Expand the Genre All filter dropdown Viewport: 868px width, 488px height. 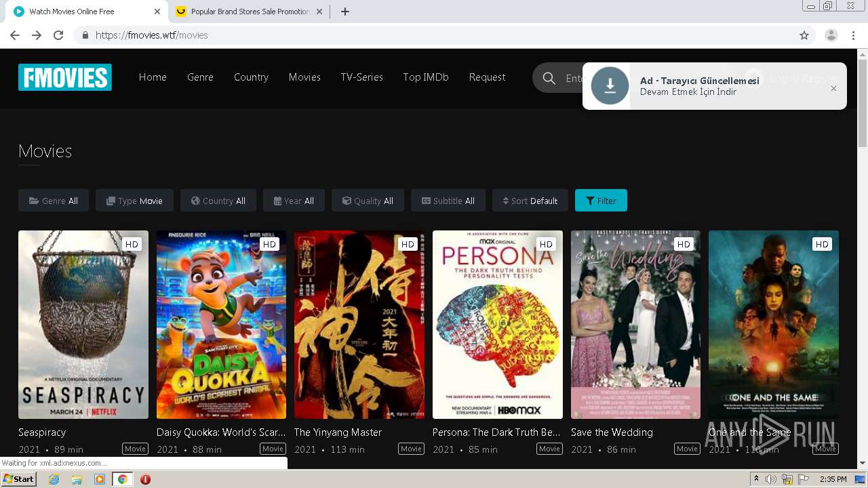coord(54,201)
